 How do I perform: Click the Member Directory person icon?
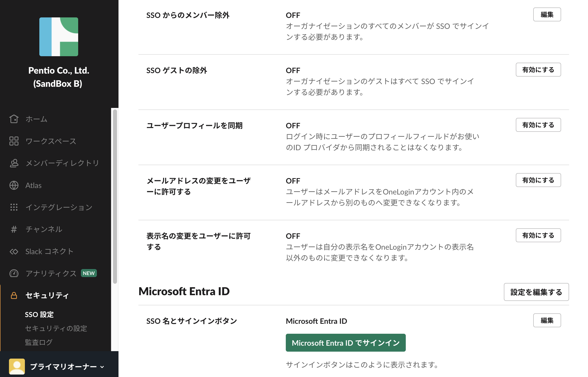tap(14, 163)
